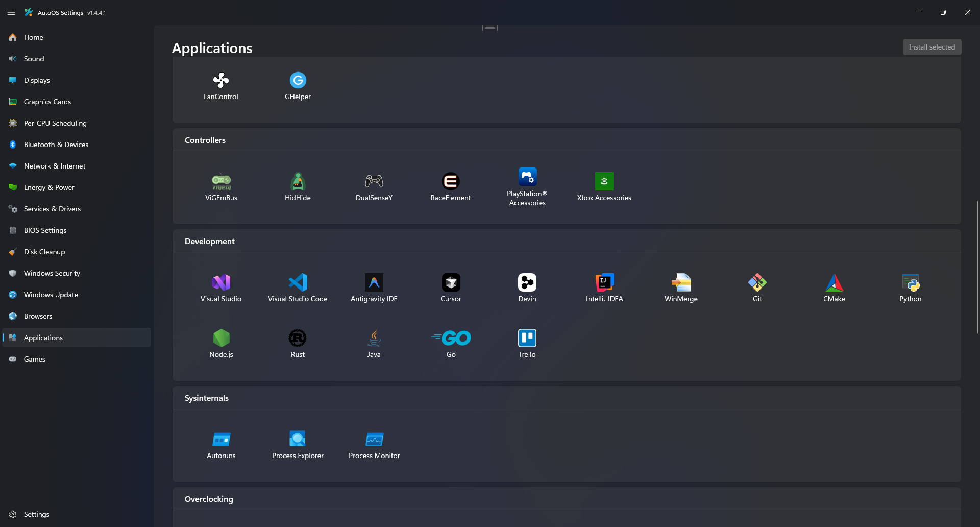The width and height of the screenshot is (980, 527).
Task: Select the Process Explorer icon
Action: (298, 439)
